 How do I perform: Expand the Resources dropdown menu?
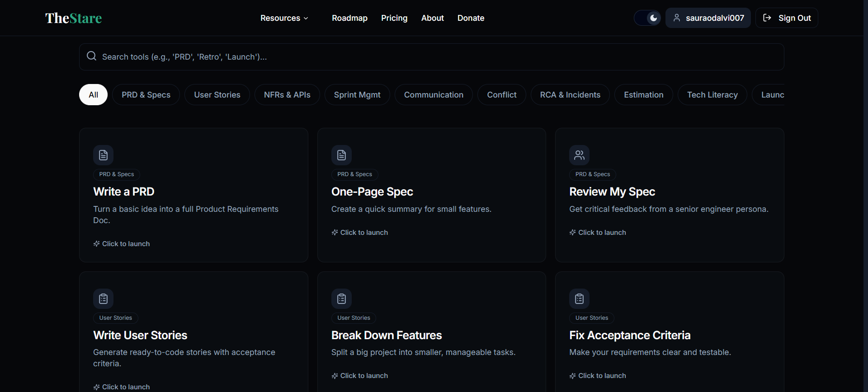[x=284, y=18]
